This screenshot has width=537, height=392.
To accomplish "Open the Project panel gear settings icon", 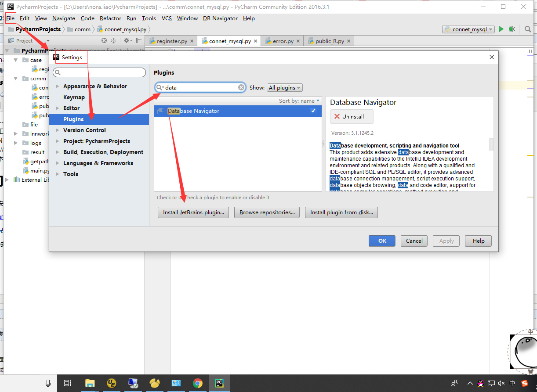I will pyautogui.click(x=127, y=40).
